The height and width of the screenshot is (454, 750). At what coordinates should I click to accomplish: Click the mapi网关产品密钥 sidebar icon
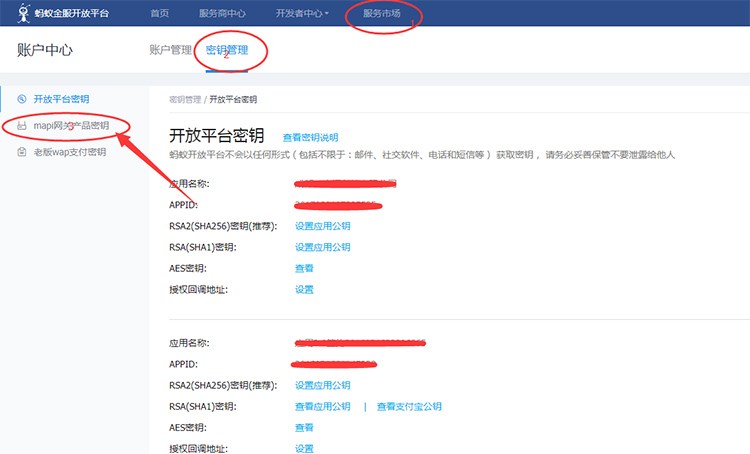click(22, 126)
